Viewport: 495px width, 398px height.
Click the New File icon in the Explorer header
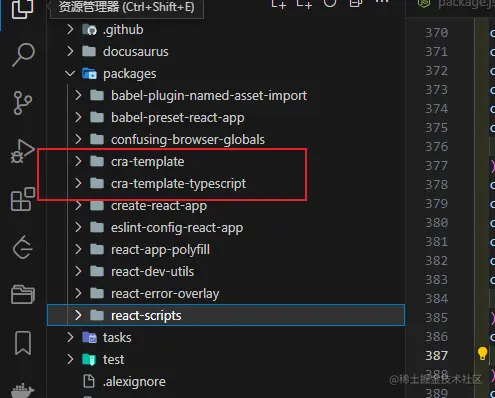tap(279, 4)
